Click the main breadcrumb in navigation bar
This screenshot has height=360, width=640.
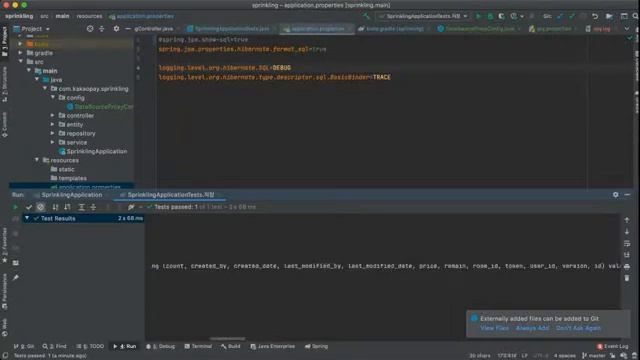click(x=62, y=16)
